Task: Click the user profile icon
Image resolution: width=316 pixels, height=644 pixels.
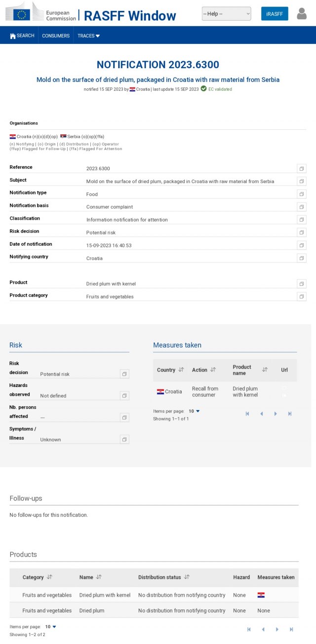Action: pyautogui.click(x=302, y=14)
